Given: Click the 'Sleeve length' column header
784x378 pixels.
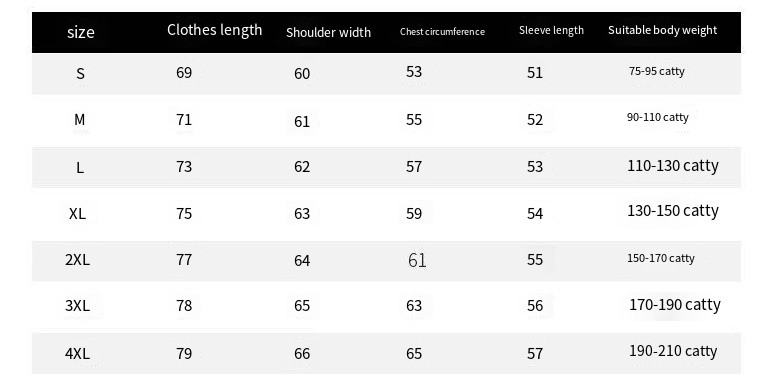Looking at the screenshot, I should (551, 30).
